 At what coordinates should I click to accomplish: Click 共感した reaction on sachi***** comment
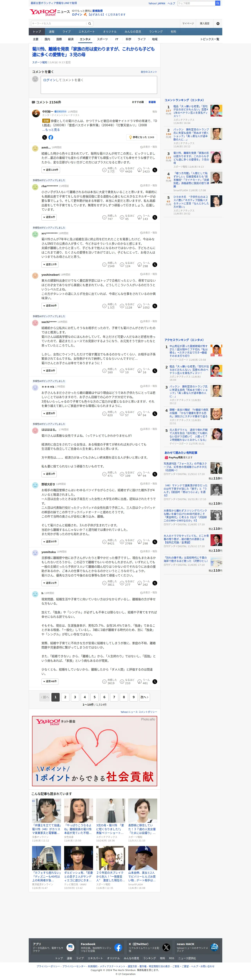coord(110,371)
